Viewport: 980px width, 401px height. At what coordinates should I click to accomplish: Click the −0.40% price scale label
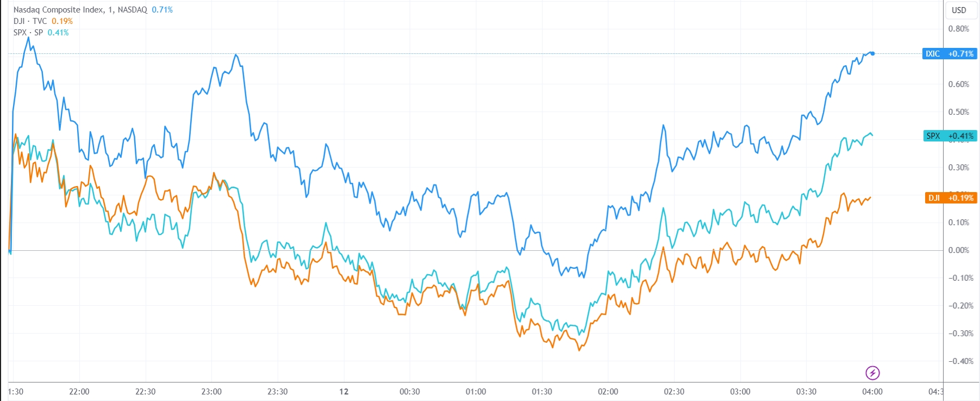pyautogui.click(x=960, y=361)
